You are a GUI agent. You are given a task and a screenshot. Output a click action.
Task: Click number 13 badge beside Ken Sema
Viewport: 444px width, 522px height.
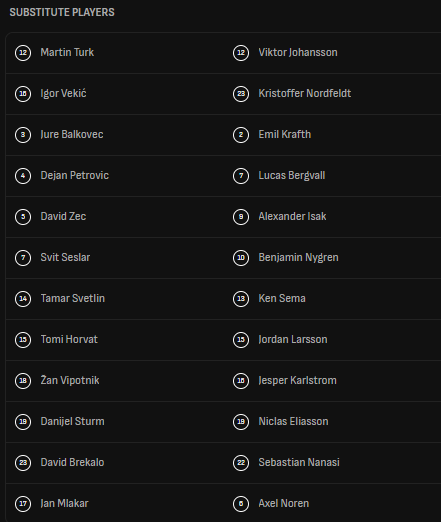241,299
